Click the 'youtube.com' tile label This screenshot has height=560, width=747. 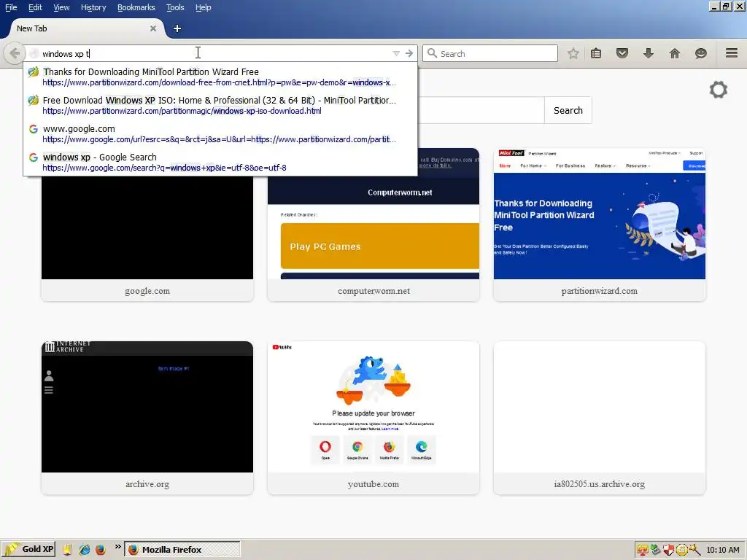373,484
